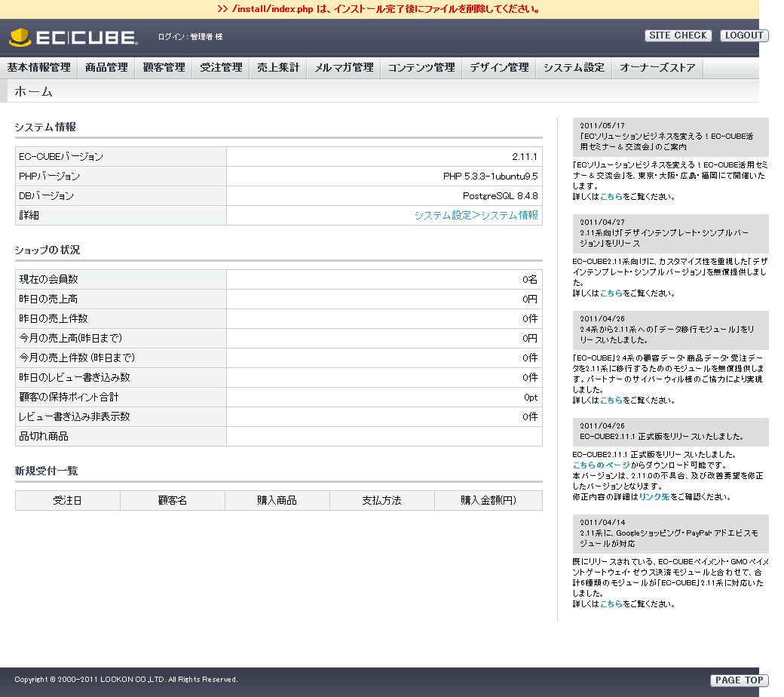Open システム設定 menu
The height and width of the screenshot is (697, 784).
[574, 68]
